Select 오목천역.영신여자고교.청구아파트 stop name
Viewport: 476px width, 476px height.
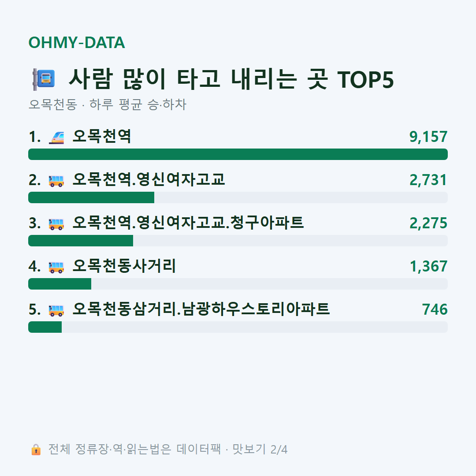pos(188,223)
